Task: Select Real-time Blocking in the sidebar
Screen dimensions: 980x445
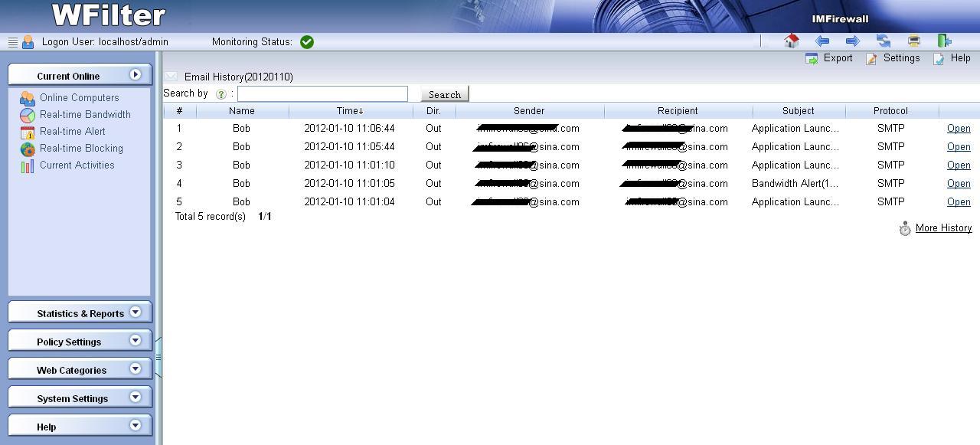Action: (81, 149)
